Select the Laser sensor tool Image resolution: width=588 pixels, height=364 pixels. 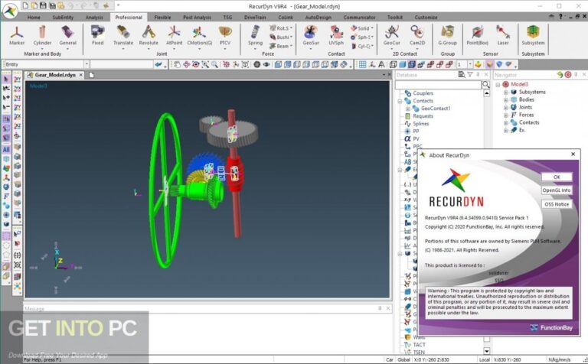[503, 36]
